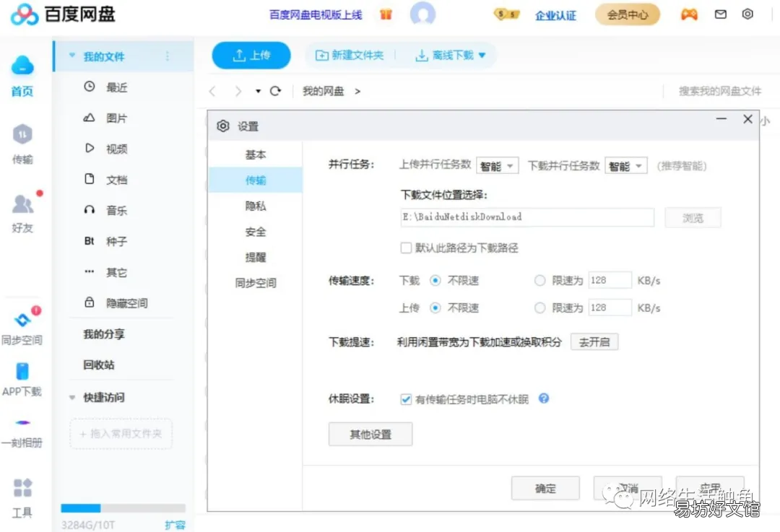Open 其他设置 other settings
The width and height of the screenshot is (780, 532).
pos(370,434)
